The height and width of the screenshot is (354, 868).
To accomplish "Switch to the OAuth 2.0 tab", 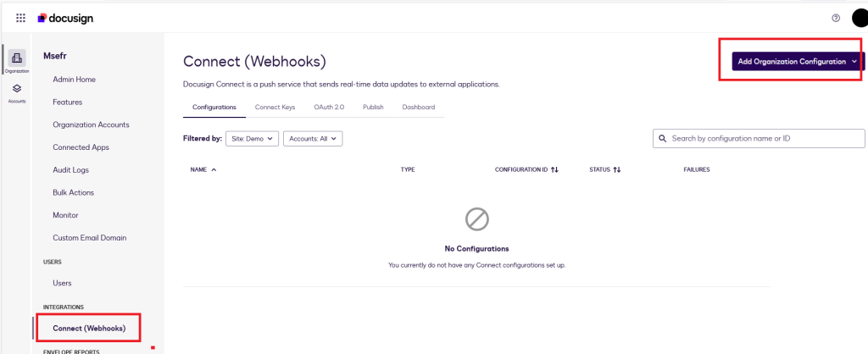I will click(x=329, y=108).
